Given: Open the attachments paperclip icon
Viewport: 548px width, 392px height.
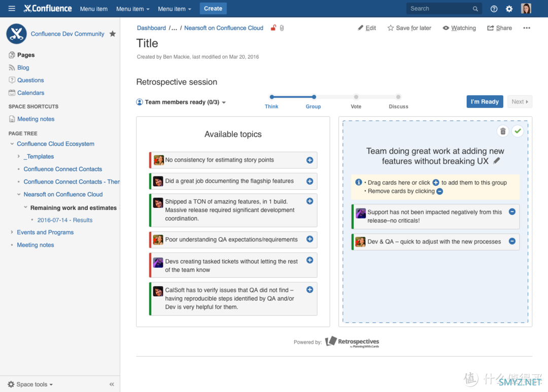Looking at the screenshot, I should pyautogui.click(x=282, y=28).
